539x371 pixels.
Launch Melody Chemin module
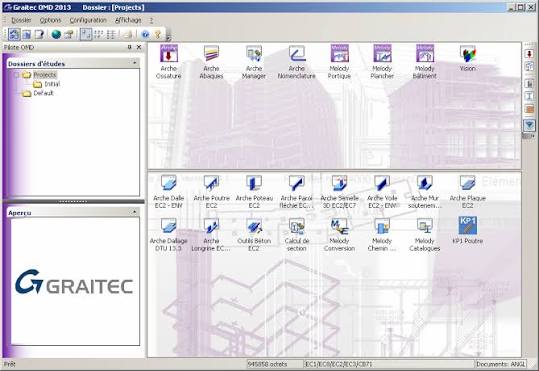[382, 234]
